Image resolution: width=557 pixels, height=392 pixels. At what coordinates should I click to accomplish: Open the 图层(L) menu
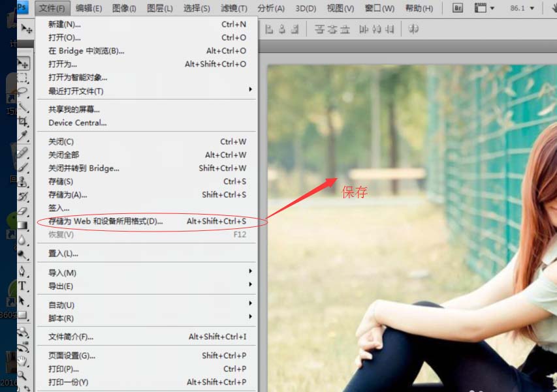(x=160, y=8)
